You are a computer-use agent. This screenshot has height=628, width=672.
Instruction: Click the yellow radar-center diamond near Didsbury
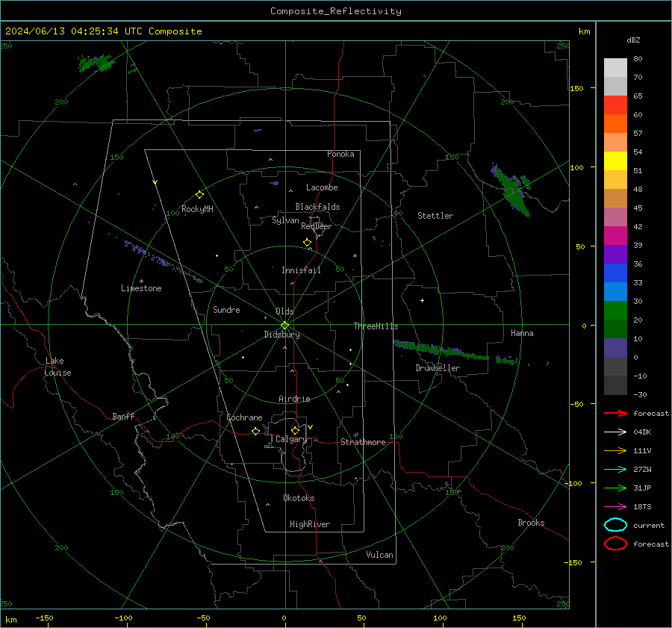point(284,326)
